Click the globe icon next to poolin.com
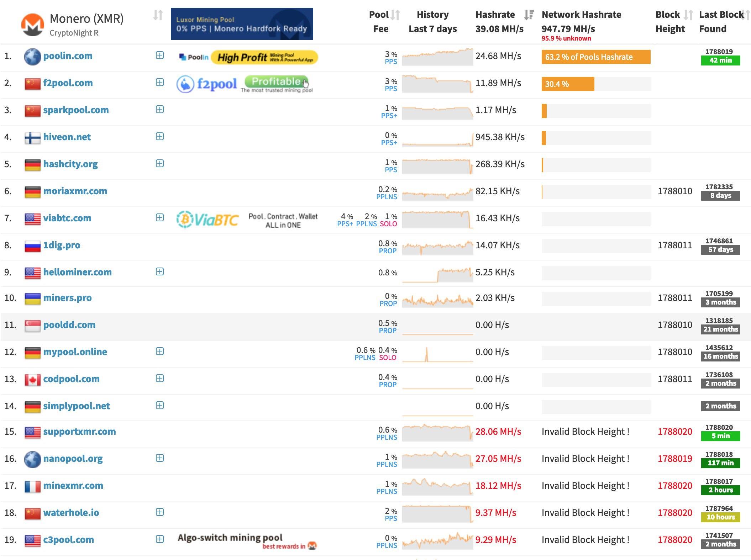The height and width of the screenshot is (560, 751). click(x=33, y=57)
